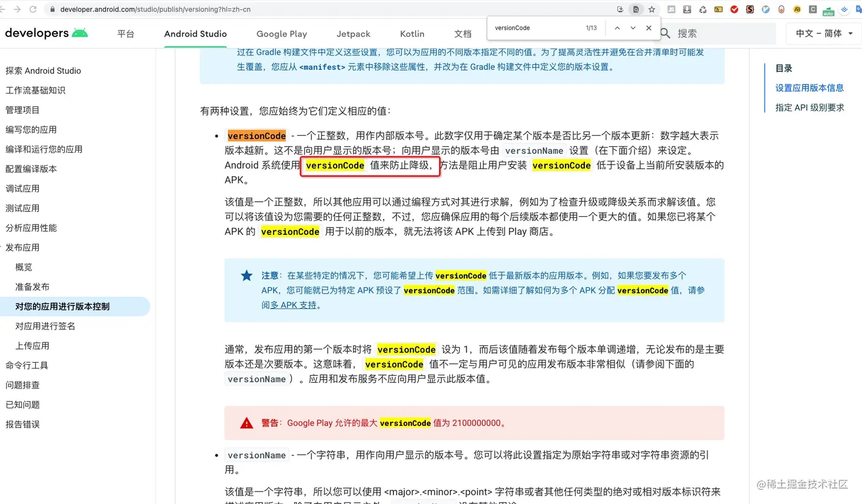Click the red warning triangle icon
This screenshot has width=862, height=504.
(x=246, y=423)
